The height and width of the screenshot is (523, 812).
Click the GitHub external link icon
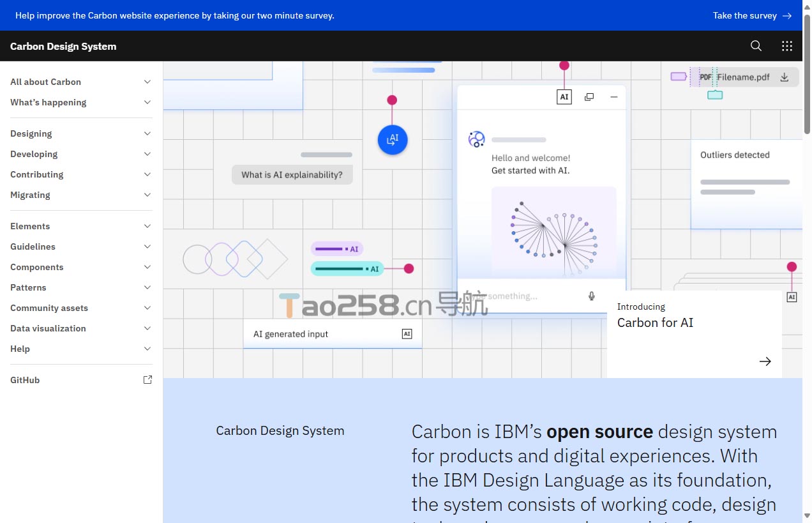147,380
